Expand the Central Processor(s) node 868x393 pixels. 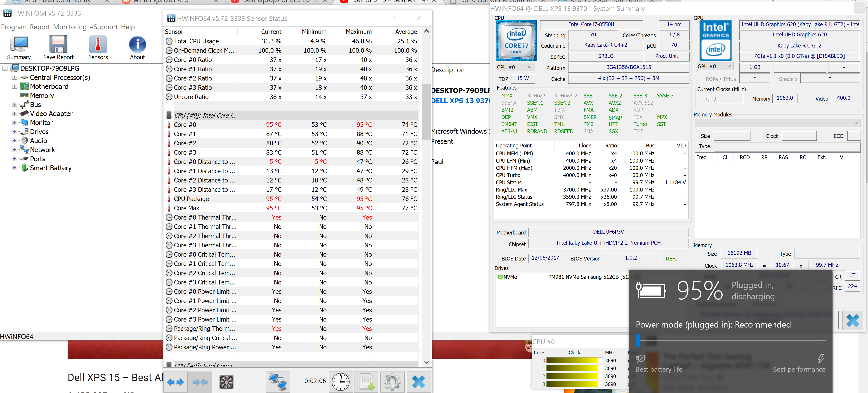pyautogui.click(x=14, y=77)
